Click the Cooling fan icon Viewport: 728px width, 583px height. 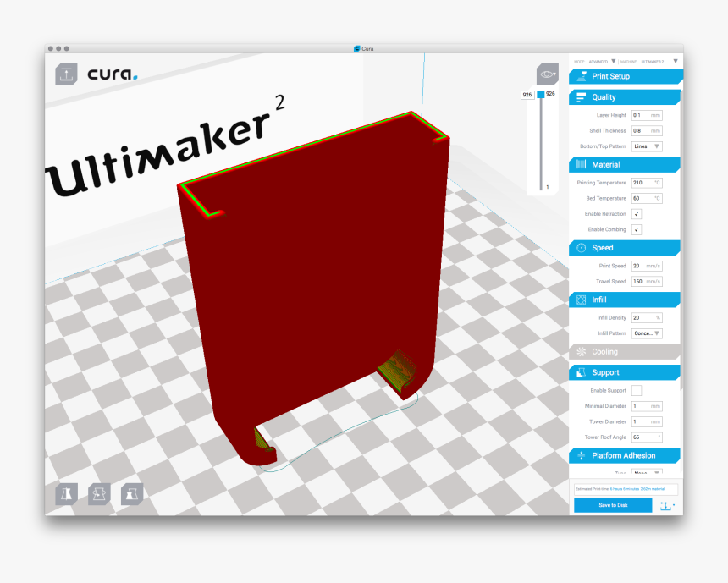click(x=582, y=352)
